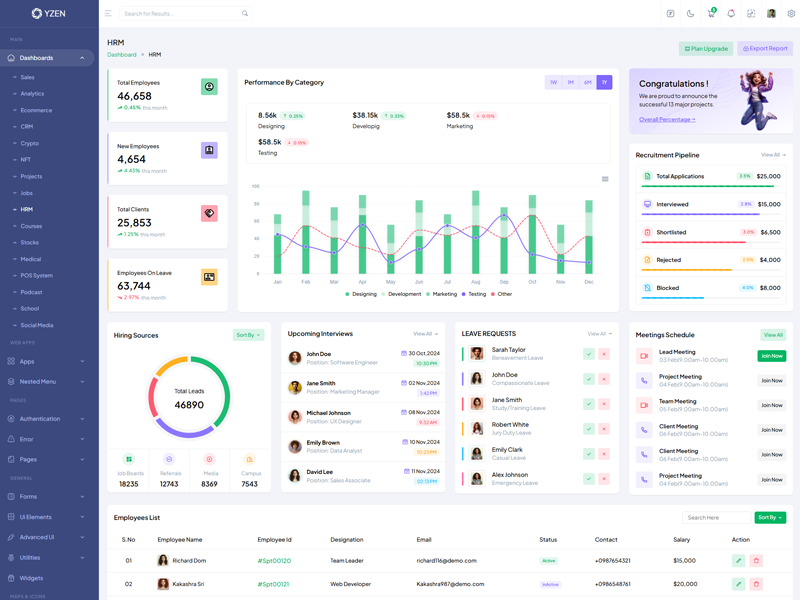Screen dimensions: 800x600
Task: Go to Projects in the sidebar
Action: (x=31, y=176)
